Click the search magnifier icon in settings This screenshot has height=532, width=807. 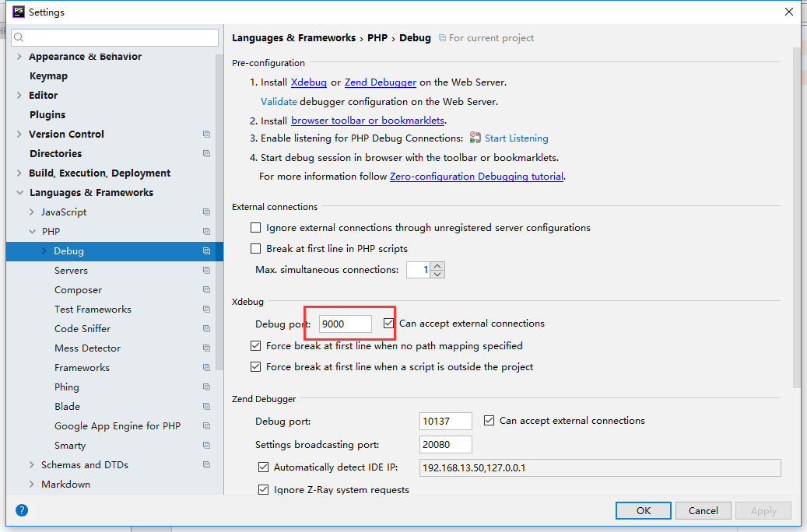click(19, 37)
